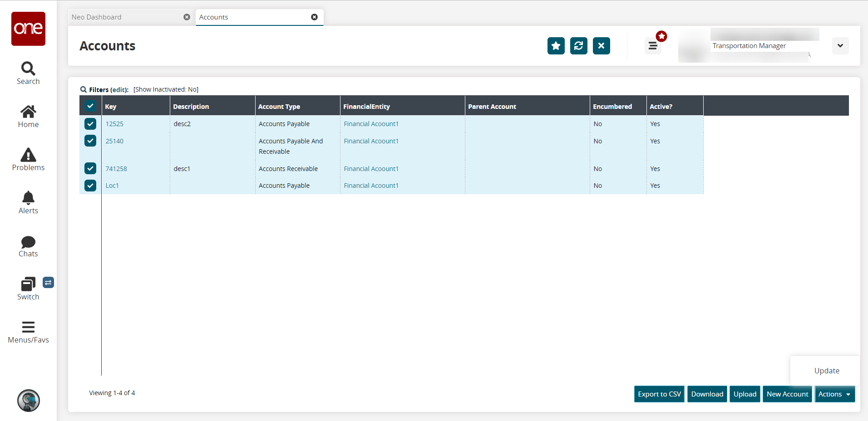Uncheck the select-all header checkbox
The width and height of the screenshot is (868, 421).
point(90,106)
